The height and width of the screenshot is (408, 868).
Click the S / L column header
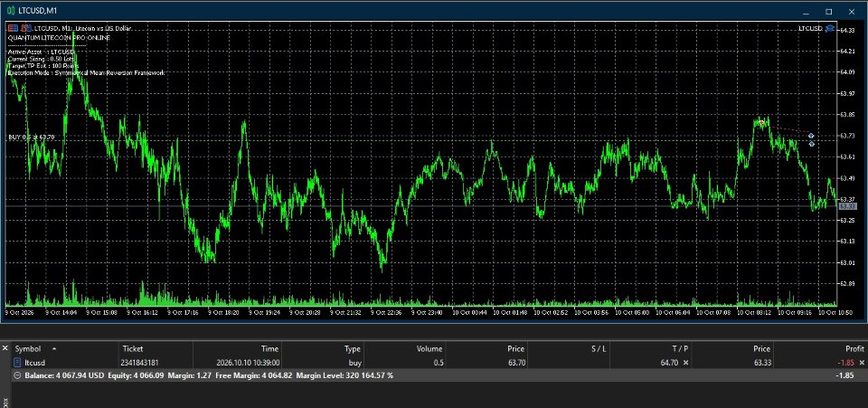[599, 349]
